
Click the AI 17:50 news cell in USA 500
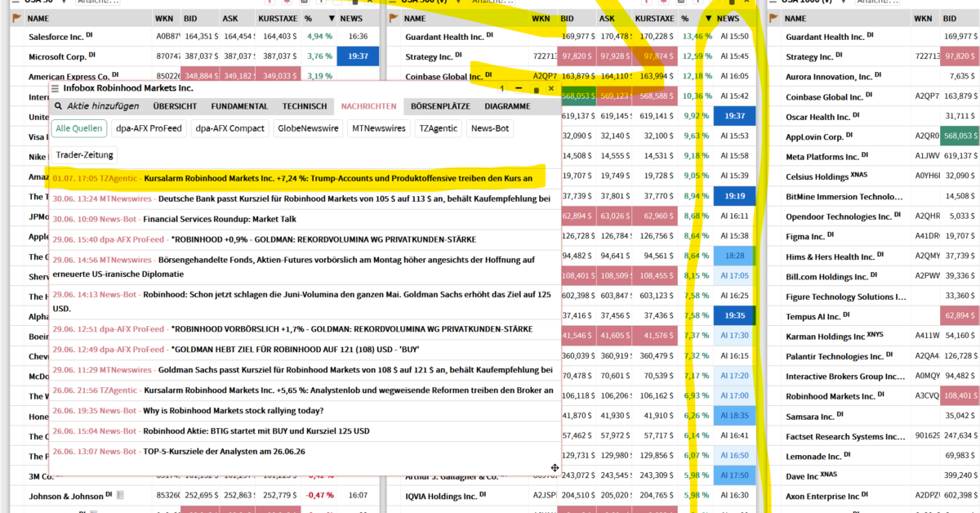[735, 475]
